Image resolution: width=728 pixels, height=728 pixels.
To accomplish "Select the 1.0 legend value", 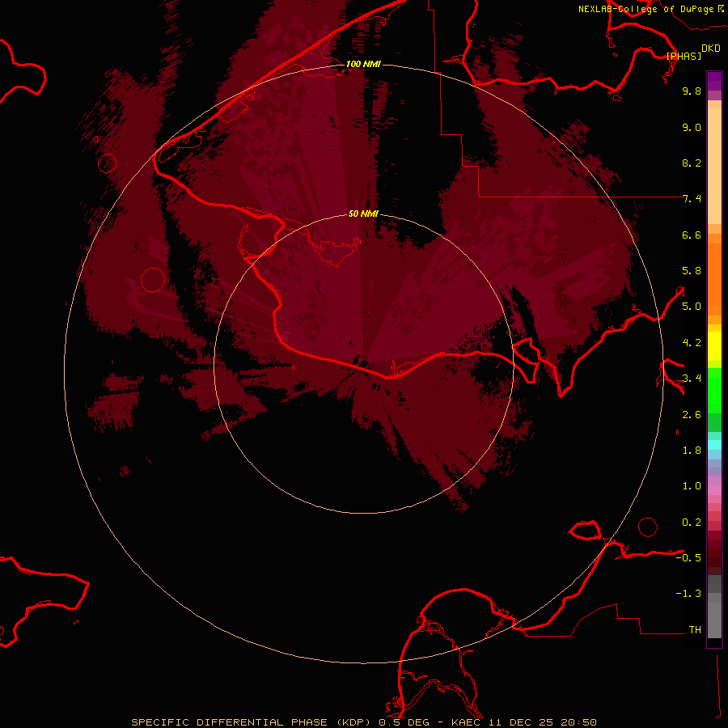I will [x=692, y=486].
